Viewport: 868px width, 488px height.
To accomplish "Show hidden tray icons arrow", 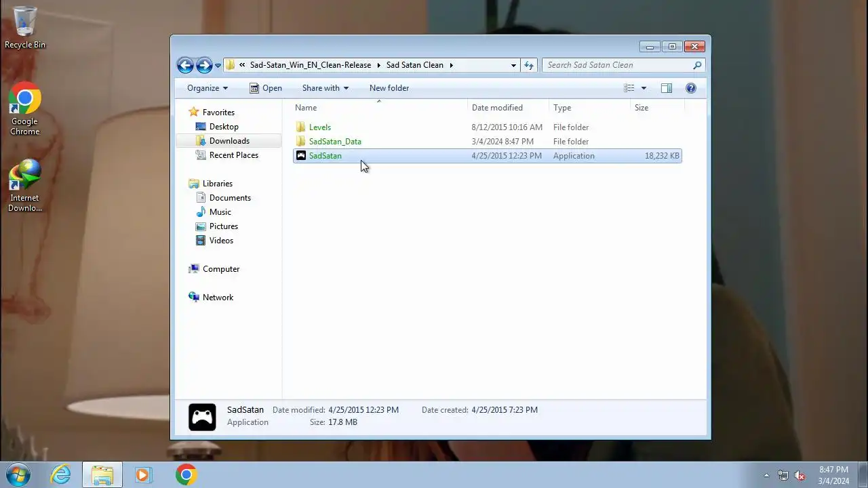I will pyautogui.click(x=767, y=475).
